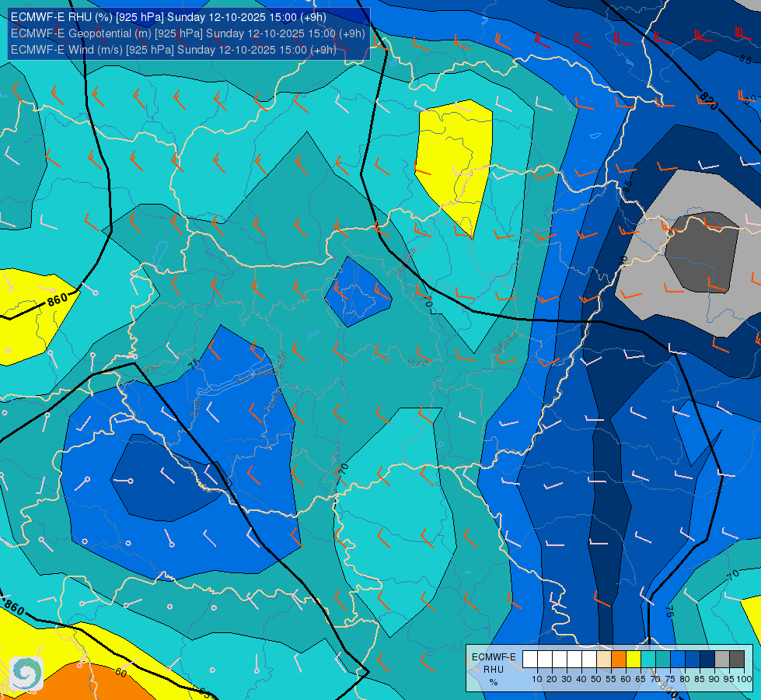The height and width of the screenshot is (700, 761).
Task: Click the '%' unit label in the legend
Action: tap(494, 682)
